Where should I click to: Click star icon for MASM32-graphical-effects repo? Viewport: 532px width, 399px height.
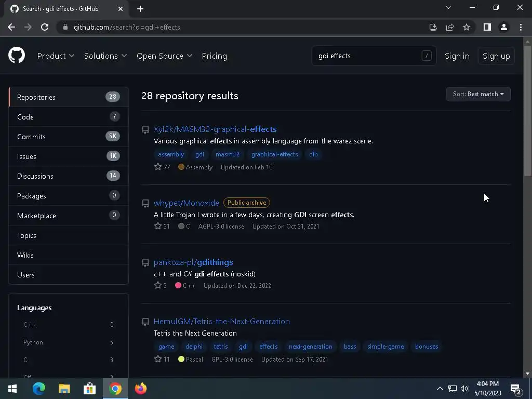158,167
